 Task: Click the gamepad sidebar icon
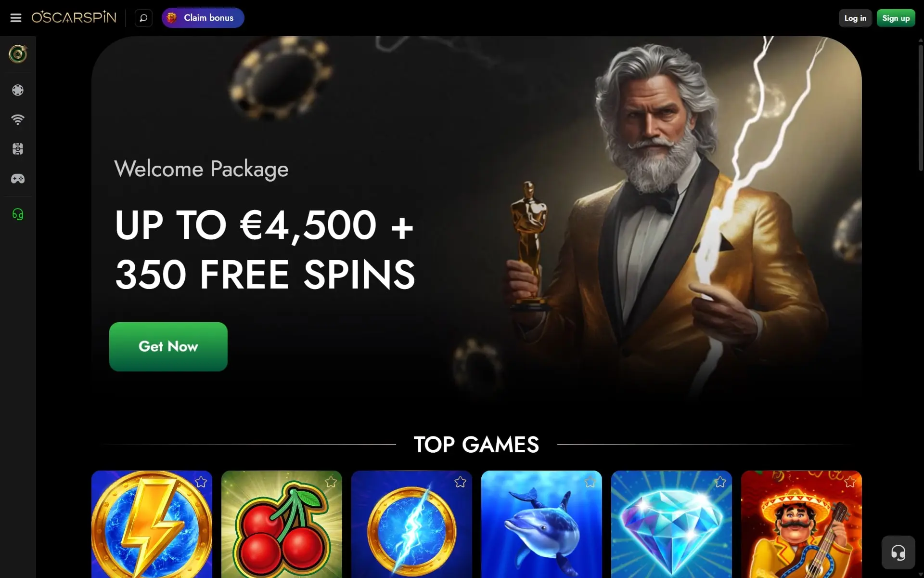[18, 179]
